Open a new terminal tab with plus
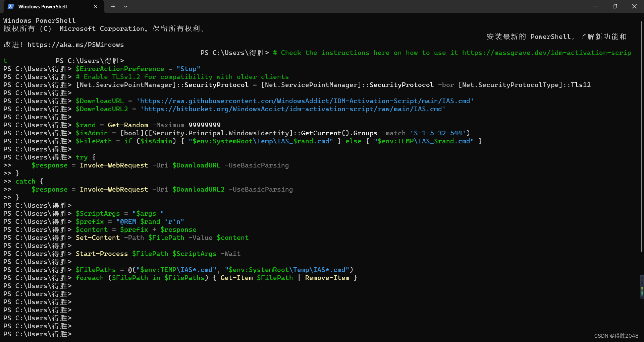This screenshot has width=644, height=342. tap(113, 6)
